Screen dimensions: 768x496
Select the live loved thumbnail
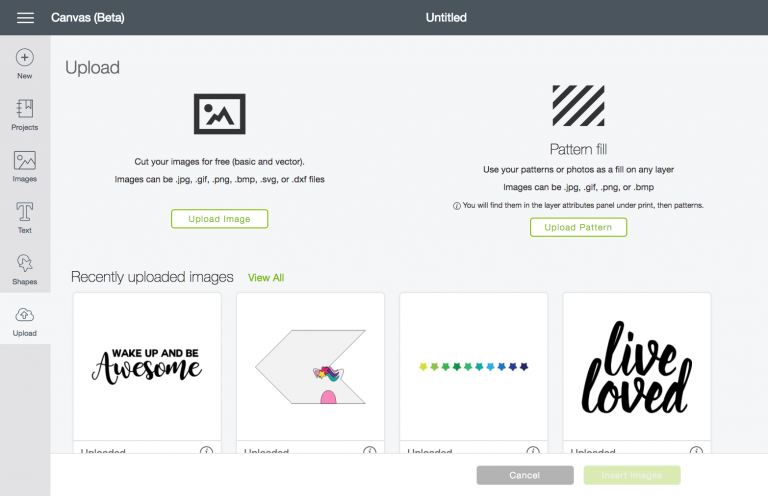(x=637, y=367)
